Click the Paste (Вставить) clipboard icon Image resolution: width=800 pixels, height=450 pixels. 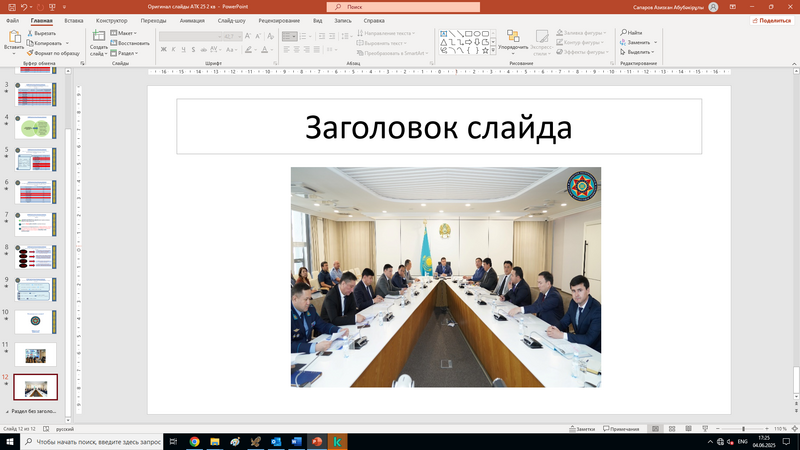13,38
